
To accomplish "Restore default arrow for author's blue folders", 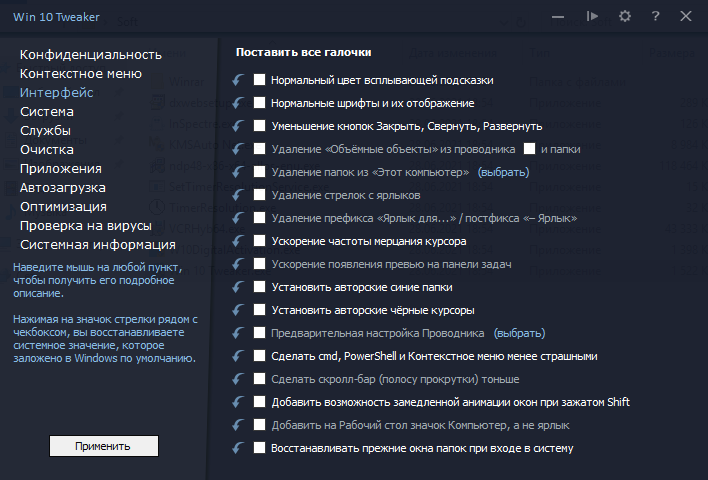I will tap(238, 287).
